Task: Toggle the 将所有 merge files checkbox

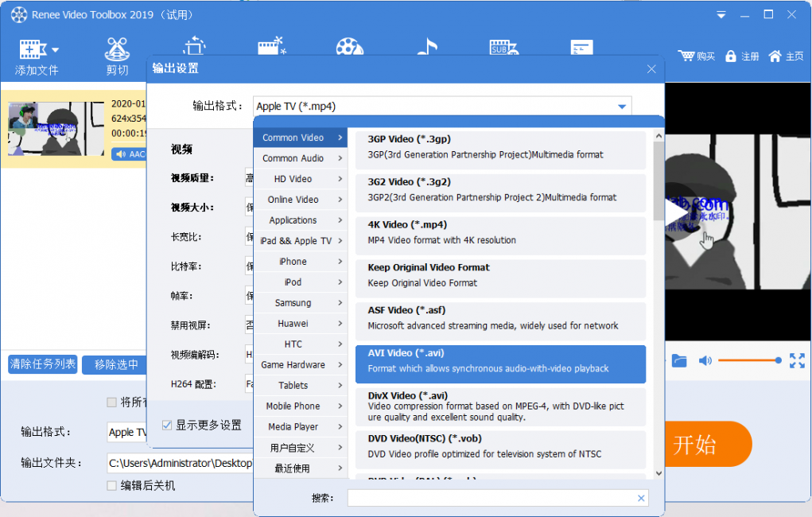Action: click(111, 402)
